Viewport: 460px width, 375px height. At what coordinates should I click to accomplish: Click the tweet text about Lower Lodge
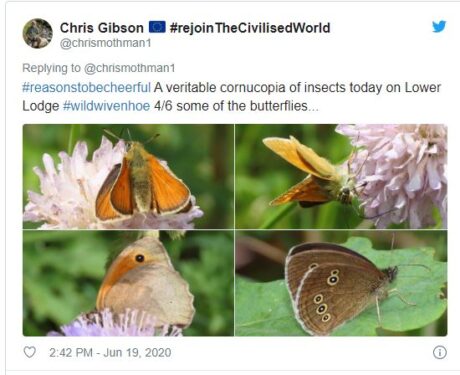[x=231, y=97]
